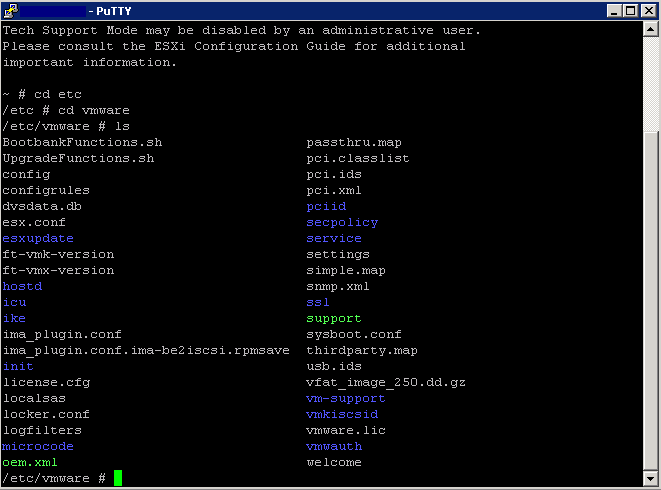Click the sysboot.conf file name
The image size is (661, 490).
354,335
